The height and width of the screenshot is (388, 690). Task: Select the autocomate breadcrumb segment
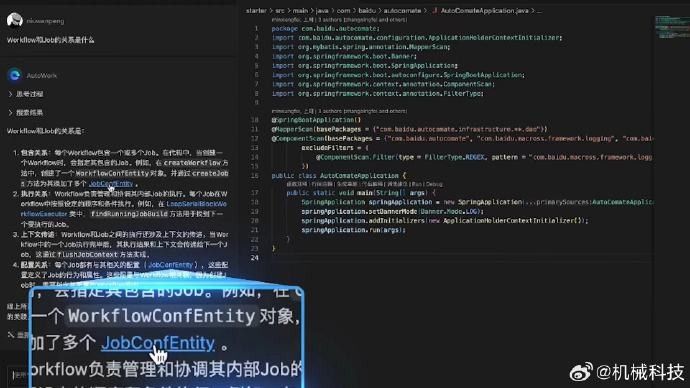point(402,11)
